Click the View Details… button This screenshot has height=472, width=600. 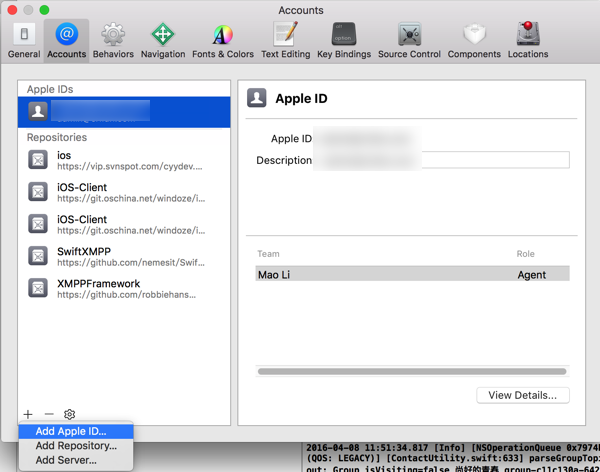(523, 395)
